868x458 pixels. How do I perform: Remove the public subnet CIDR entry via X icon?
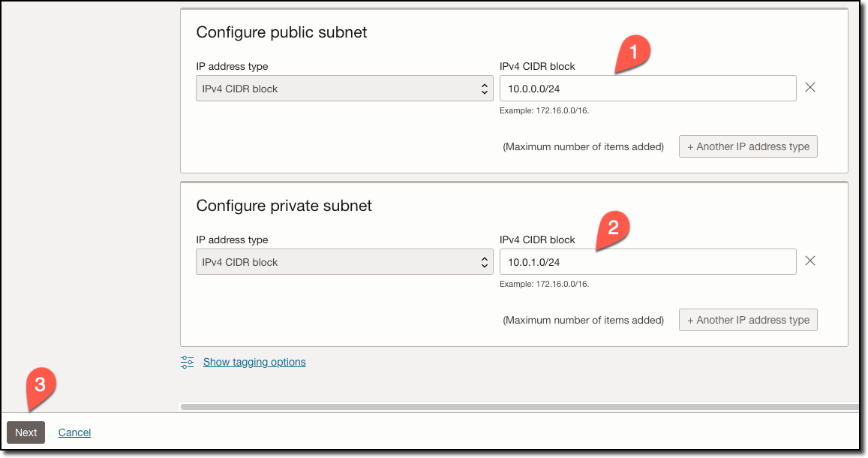point(810,87)
